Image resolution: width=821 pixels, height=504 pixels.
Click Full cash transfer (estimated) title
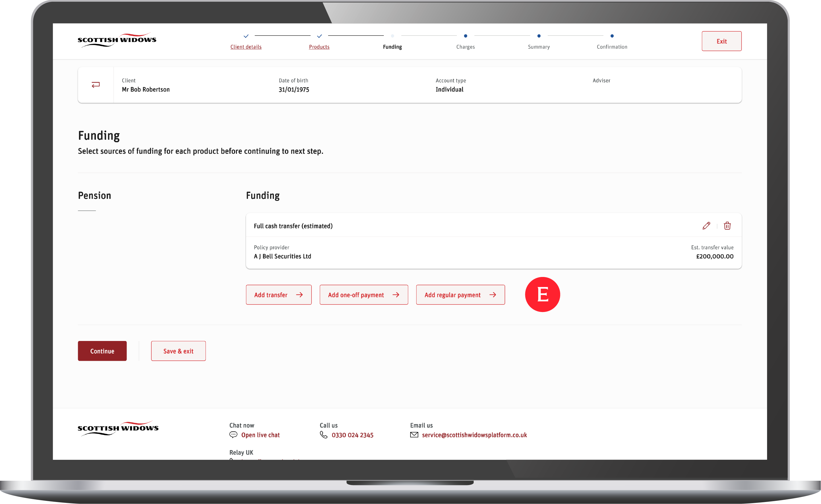tap(293, 226)
